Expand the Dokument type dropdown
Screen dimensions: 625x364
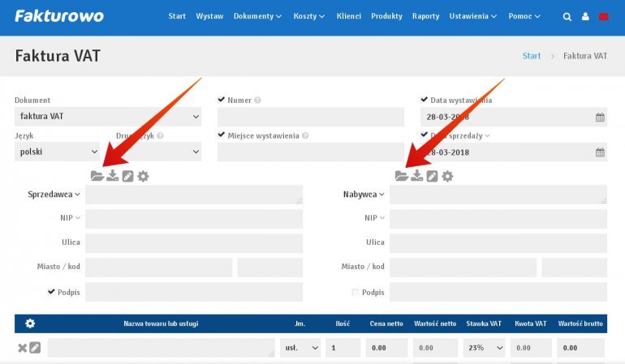[x=108, y=118]
